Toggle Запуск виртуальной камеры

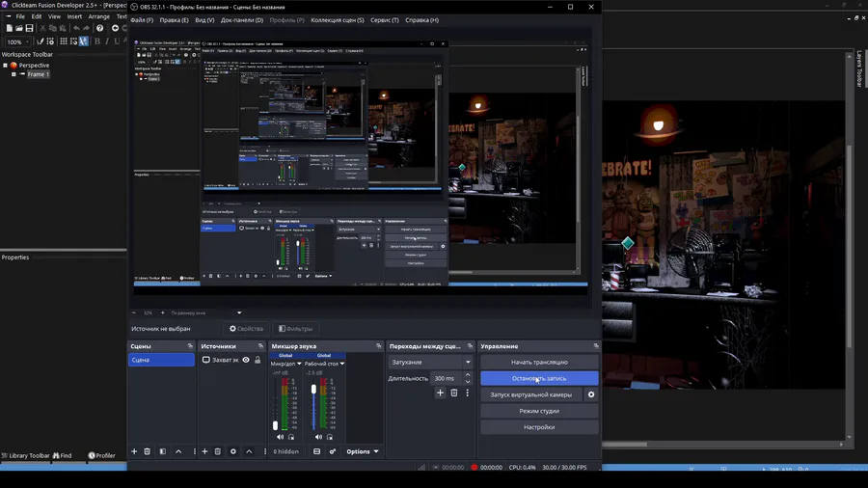(x=530, y=394)
